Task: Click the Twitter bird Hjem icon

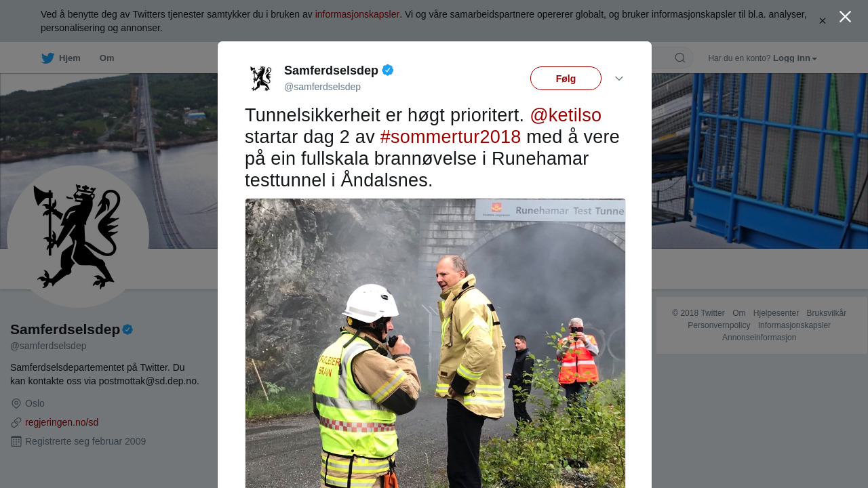Action: tap(48, 58)
